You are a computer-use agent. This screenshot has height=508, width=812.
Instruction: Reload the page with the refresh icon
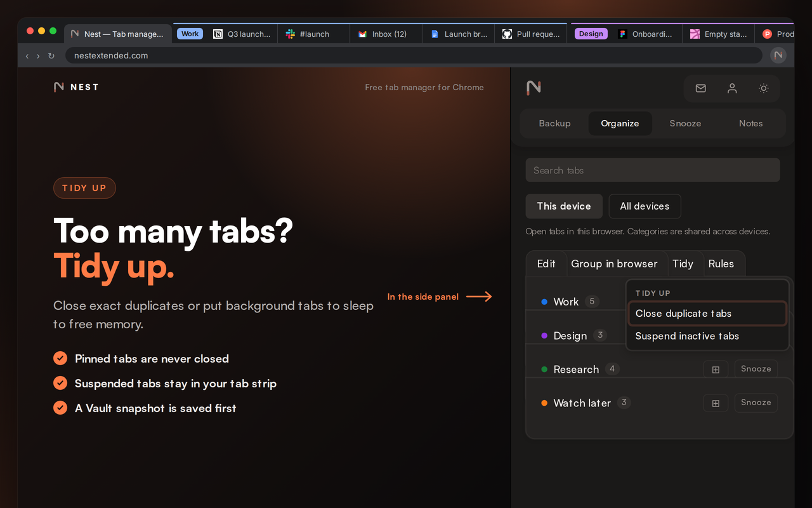(x=51, y=56)
